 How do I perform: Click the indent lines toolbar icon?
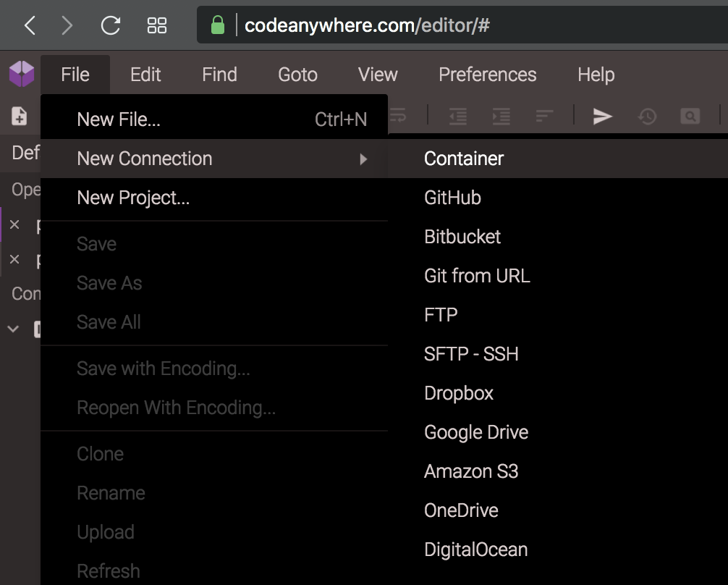pyautogui.click(x=501, y=116)
